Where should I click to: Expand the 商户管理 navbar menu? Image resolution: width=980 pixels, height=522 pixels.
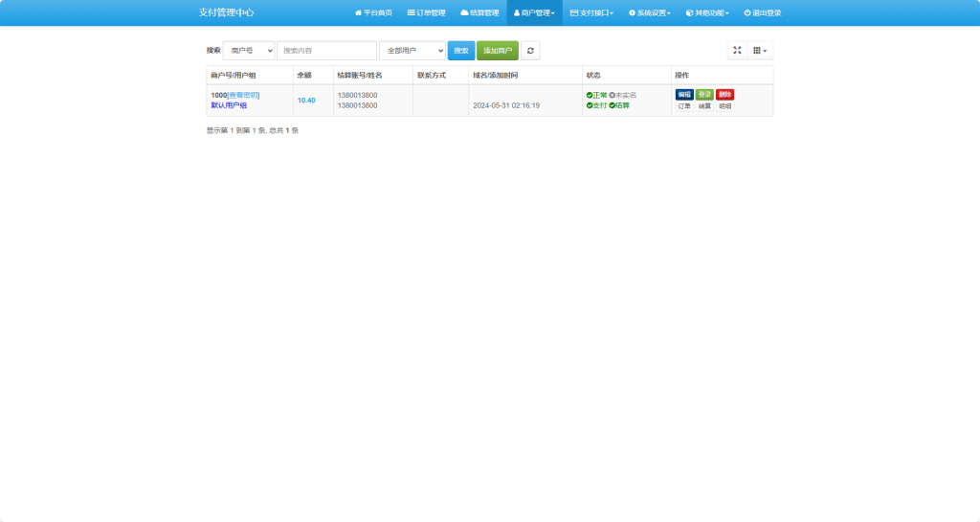534,13
